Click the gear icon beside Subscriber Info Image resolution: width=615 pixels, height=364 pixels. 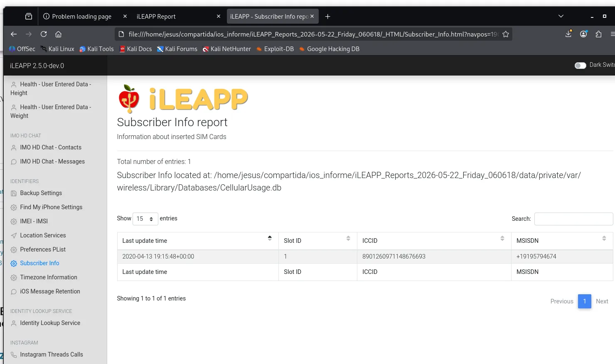click(x=14, y=264)
